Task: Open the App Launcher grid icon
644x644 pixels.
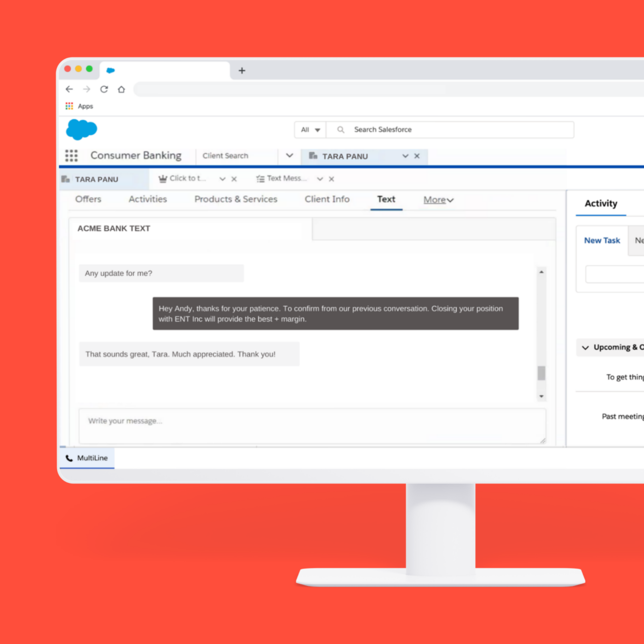Action: pyautogui.click(x=71, y=155)
